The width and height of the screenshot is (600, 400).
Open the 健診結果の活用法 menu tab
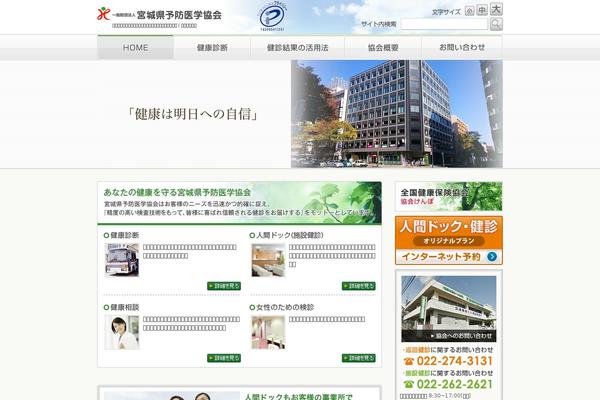[x=298, y=47]
